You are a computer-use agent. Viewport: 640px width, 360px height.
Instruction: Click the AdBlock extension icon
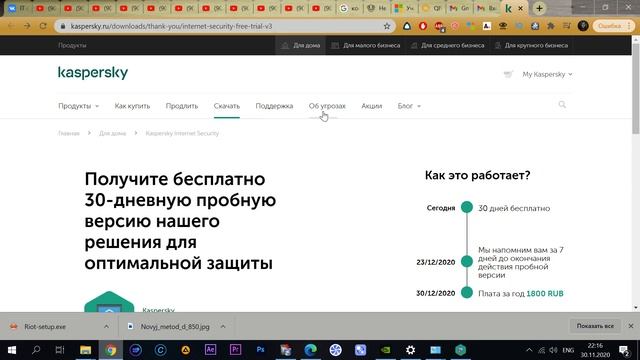click(x=423, y=26)
